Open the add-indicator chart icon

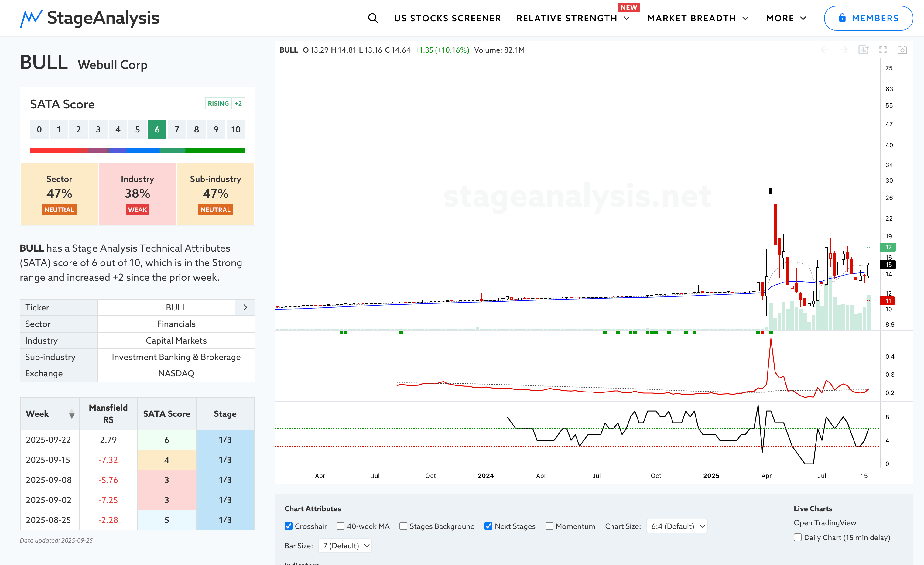(863, 50)
